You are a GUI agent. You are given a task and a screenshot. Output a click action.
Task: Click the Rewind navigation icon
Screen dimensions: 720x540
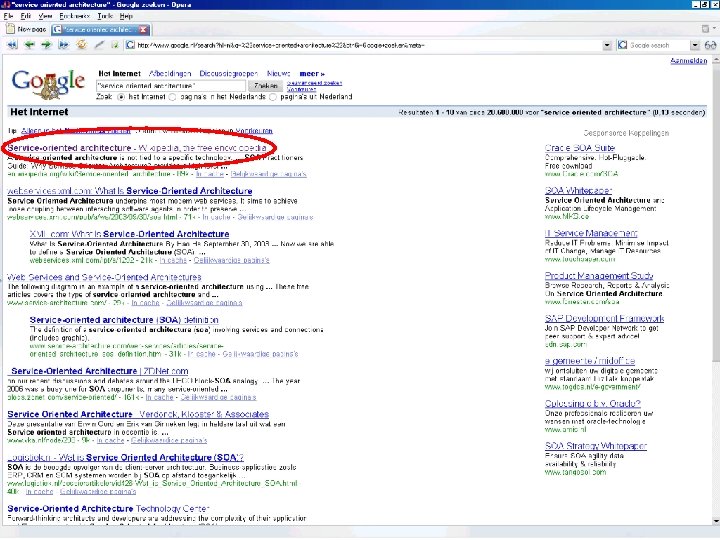tap(12, 45)
